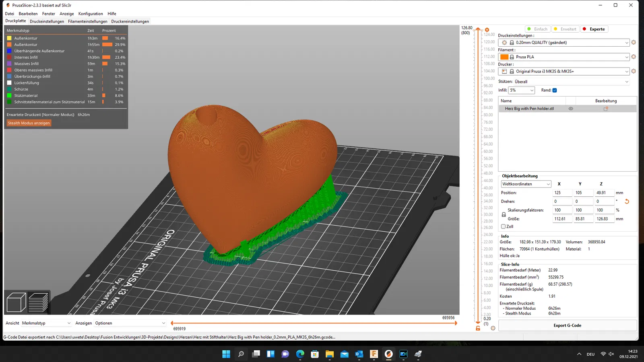644x362 pixels.
Task: Click the gear icon beside print settings
Action: pos(634,42)
